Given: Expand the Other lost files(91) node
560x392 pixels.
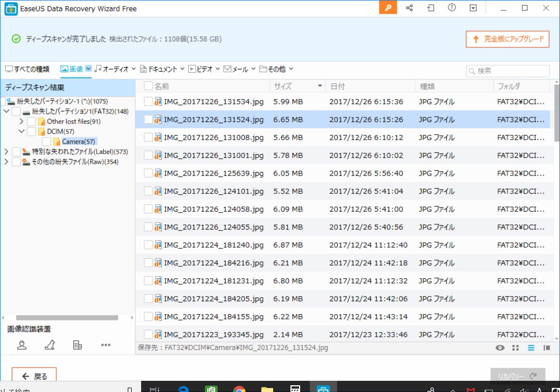Looking at the screenshot, I should [x=21, y=121].
